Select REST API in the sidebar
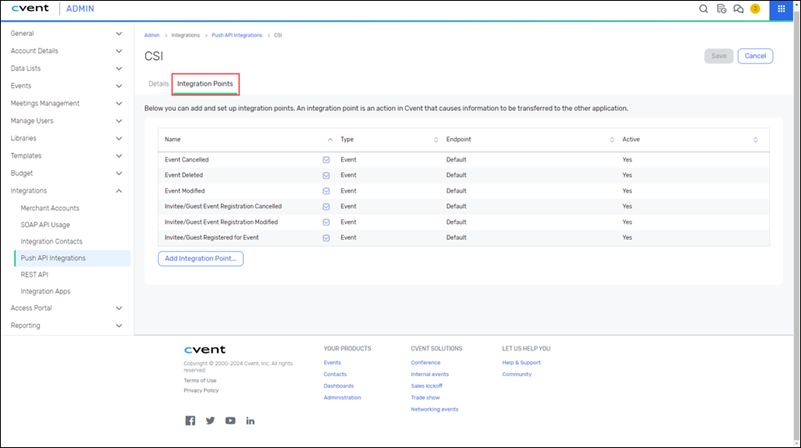The height and width of the screenshot is (448, 801). pyautogui.click(x=34, y=274)
